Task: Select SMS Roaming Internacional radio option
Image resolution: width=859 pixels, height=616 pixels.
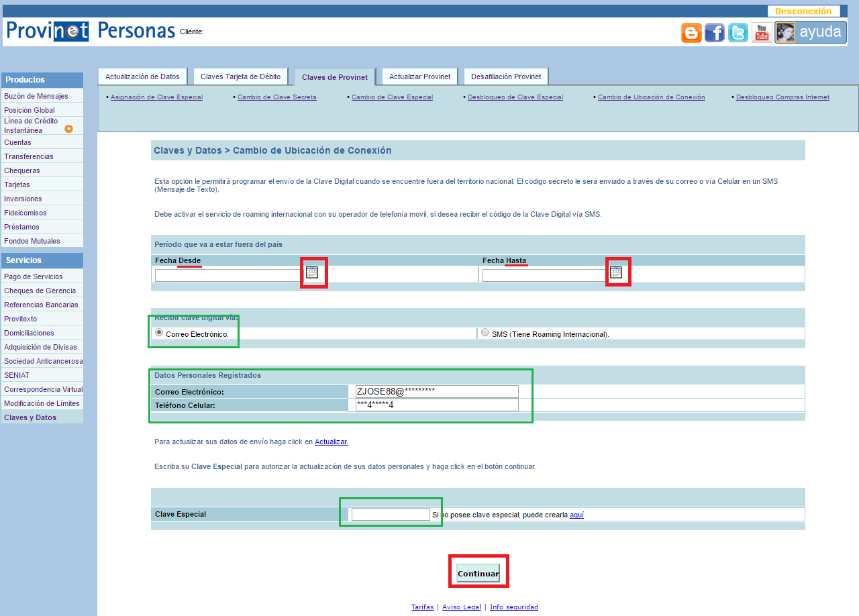Action: pos(485,333)
